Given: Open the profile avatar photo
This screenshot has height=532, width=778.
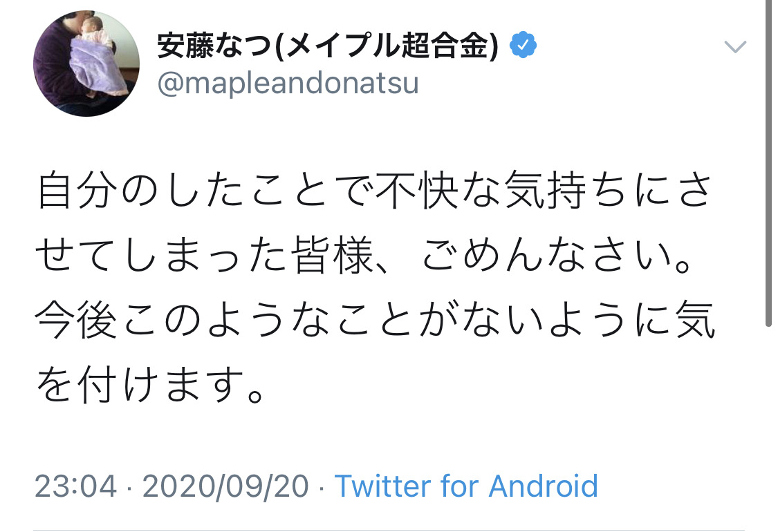Looking at the screenshot, I should click(x=86, y=64).
